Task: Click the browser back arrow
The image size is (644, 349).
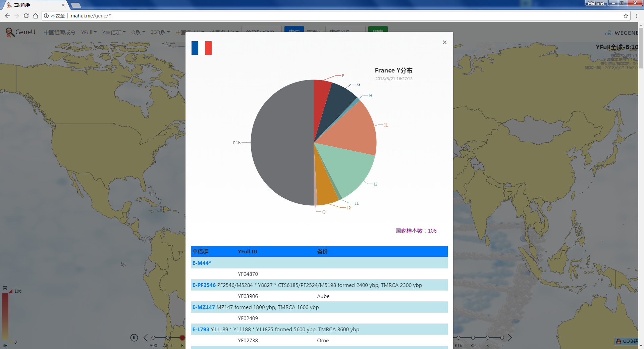Action: coord(7,16)
